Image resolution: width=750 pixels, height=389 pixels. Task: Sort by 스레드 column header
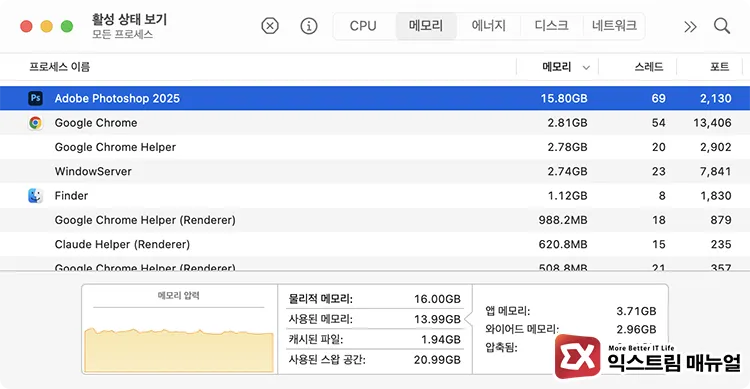tap(649, 67)
